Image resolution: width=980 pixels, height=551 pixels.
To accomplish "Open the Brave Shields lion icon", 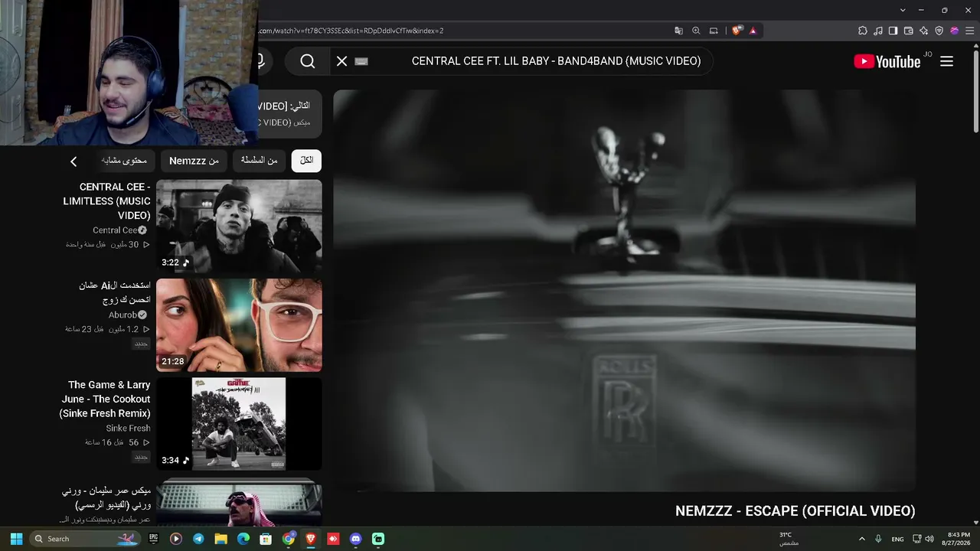I will pyautogui.click(x=737, y=31).
